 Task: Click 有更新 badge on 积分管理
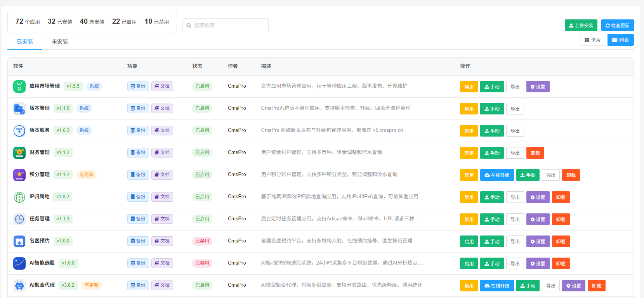pyautogui.click(x=87, y=175)
